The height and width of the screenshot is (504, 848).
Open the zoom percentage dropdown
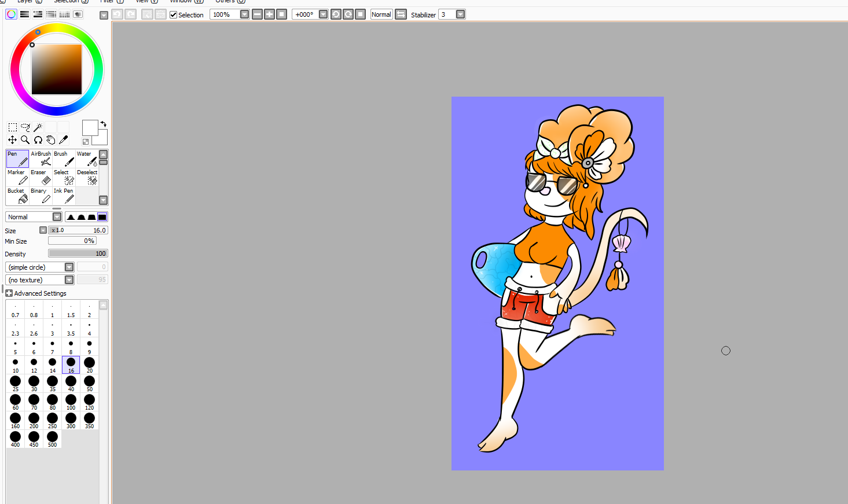[x=244, y=14]
